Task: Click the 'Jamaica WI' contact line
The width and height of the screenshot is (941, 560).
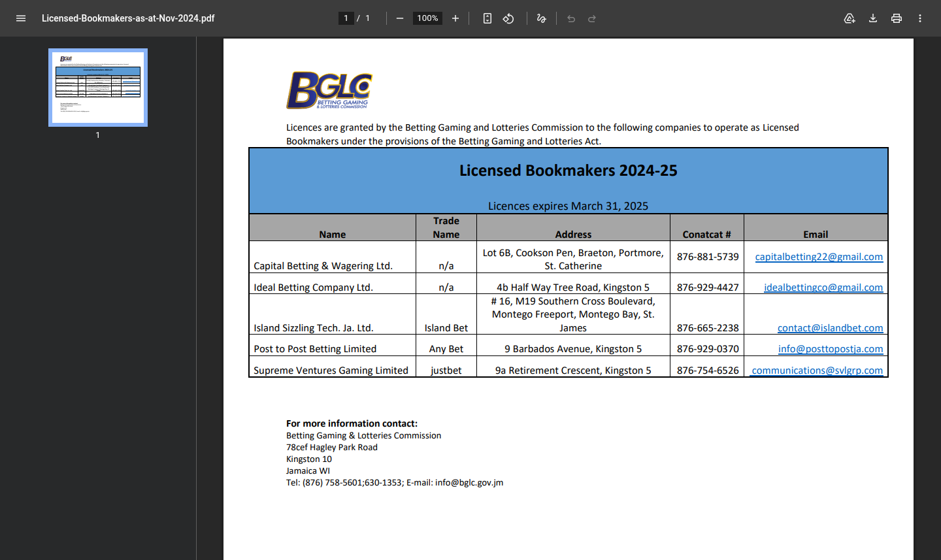Action: click(308, 471)
